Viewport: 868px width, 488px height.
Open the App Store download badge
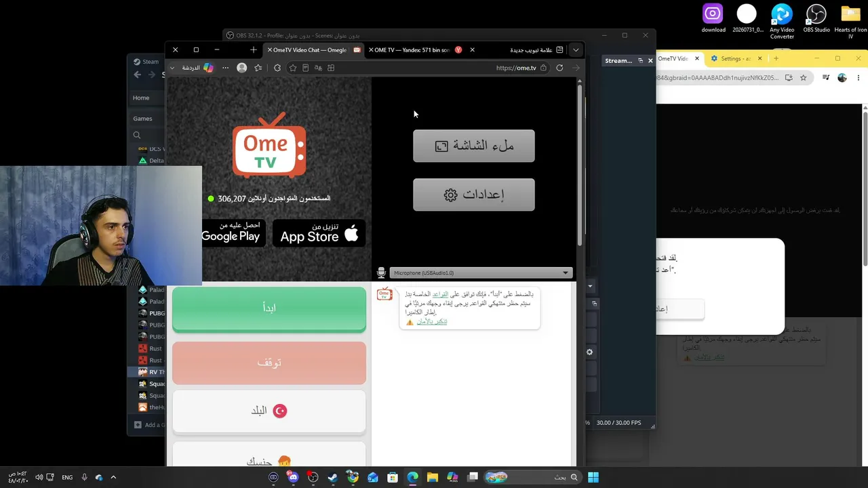pos(319,232)
